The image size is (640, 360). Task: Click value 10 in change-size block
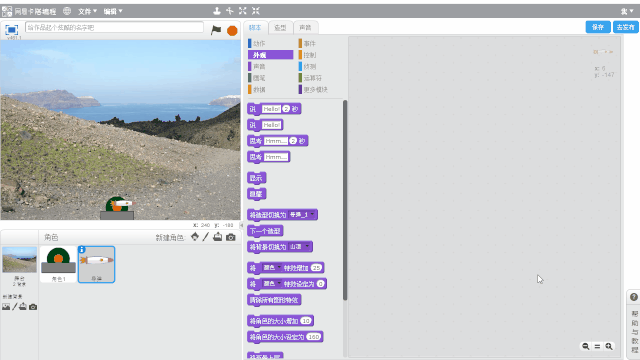click(306, 321)
